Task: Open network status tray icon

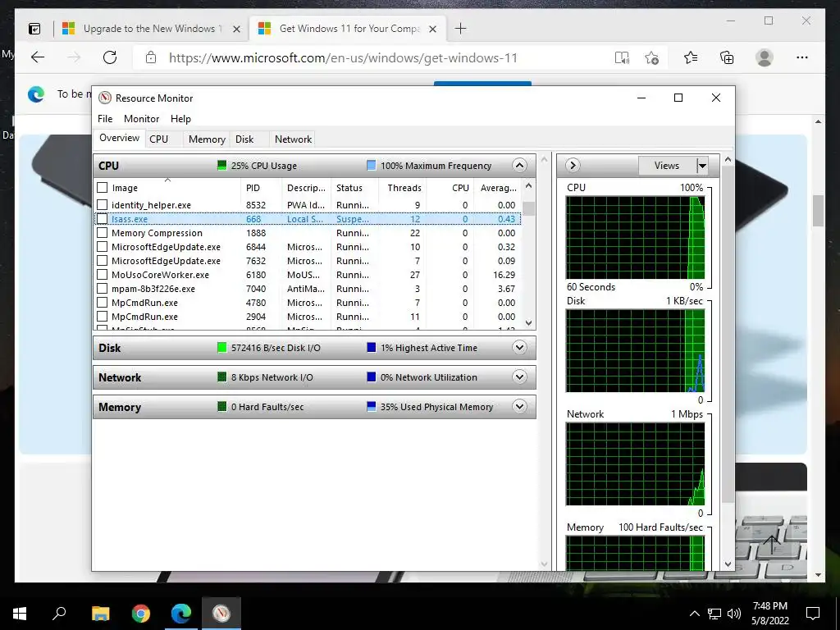Action: click(714, 614)
